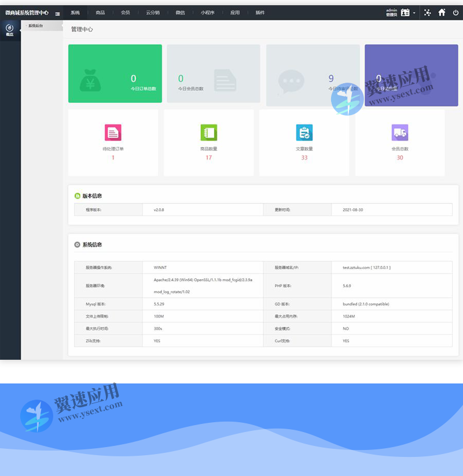This screenshot has width=463, height=476.
Task: Click the admin user profile icon
Action: [405, 12]
